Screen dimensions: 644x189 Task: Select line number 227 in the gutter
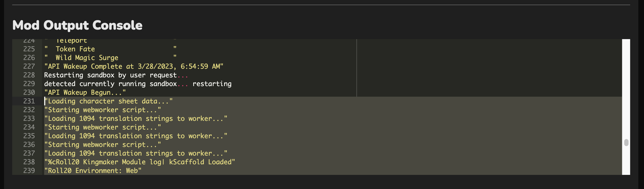(x=29, y=66)
